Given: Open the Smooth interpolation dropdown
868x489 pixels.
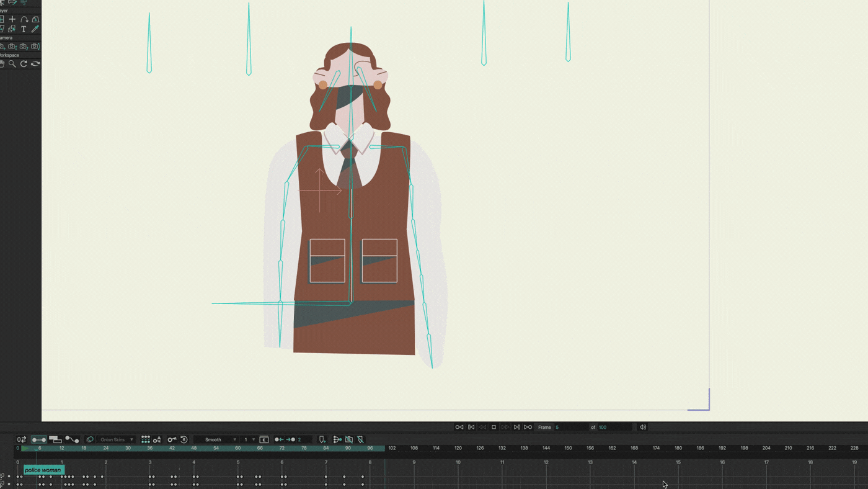Looking at the screenshot, I should [x=216, y=439].
